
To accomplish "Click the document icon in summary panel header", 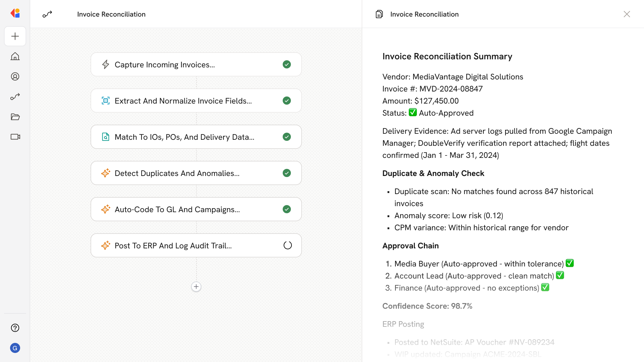I will pyautogui.click(x=379, y=14).
